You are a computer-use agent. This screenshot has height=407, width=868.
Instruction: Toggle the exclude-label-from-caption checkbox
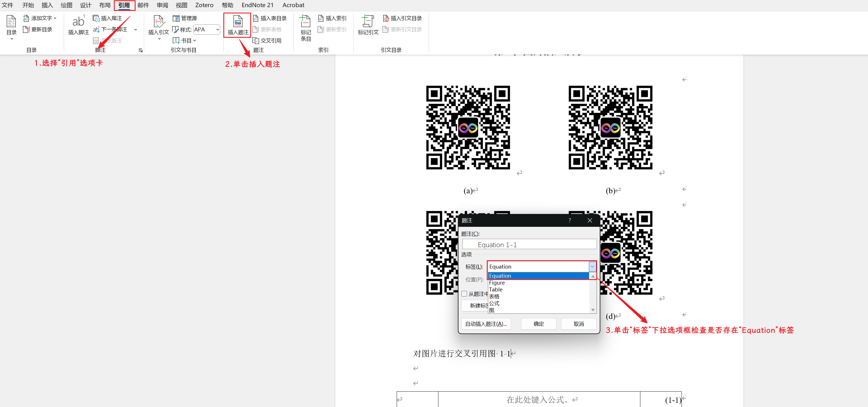[464, 294]
